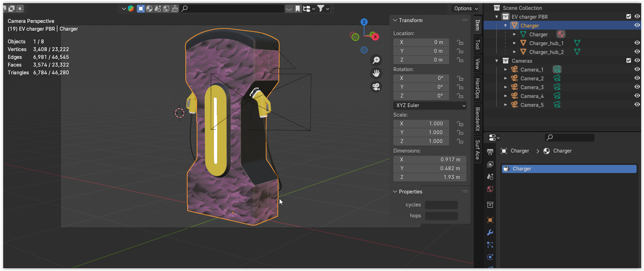Image resolution: width=644 pixels, height=271 pixels.
Task: Toggle visibility eye for the selected Charger row
Action: click(x=637, y=25)
